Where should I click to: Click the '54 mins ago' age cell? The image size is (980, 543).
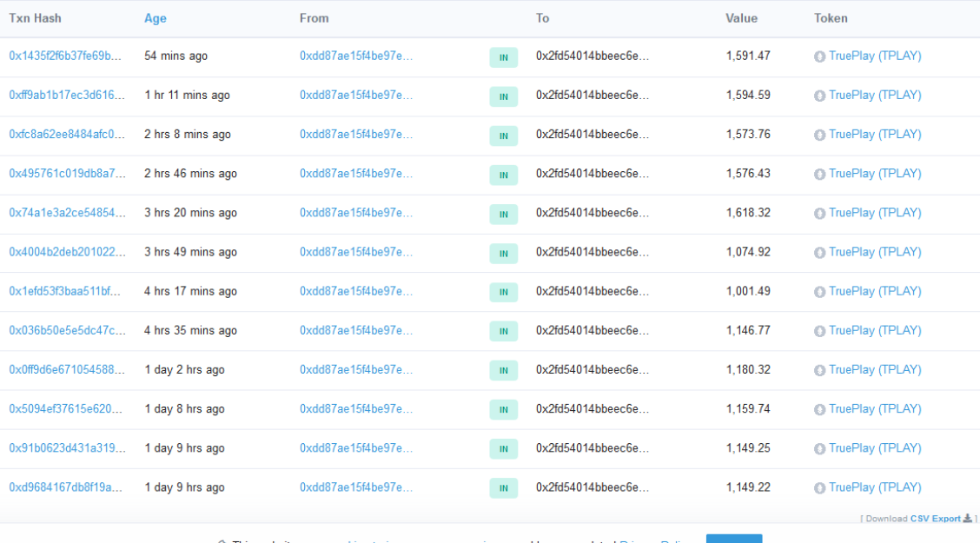click(x=175, y=56)
